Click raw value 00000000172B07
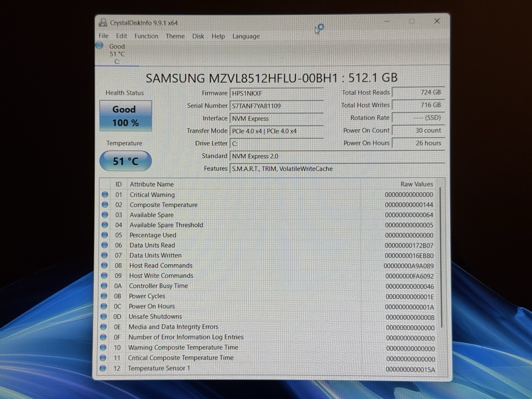Screen dimensions: 532x399 409,245
